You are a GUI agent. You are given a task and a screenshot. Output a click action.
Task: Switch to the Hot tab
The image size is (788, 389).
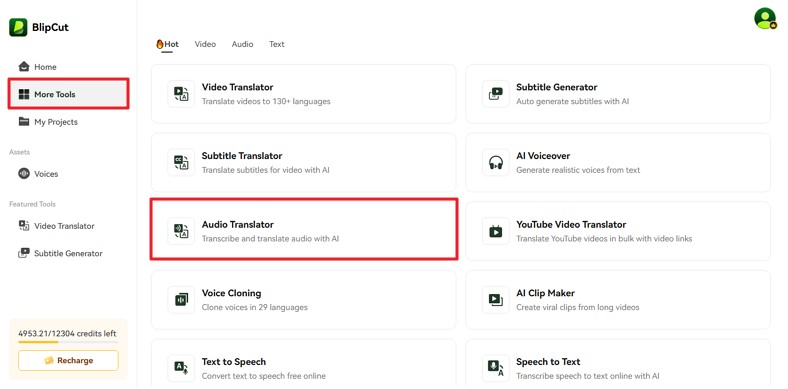(167, 44)
